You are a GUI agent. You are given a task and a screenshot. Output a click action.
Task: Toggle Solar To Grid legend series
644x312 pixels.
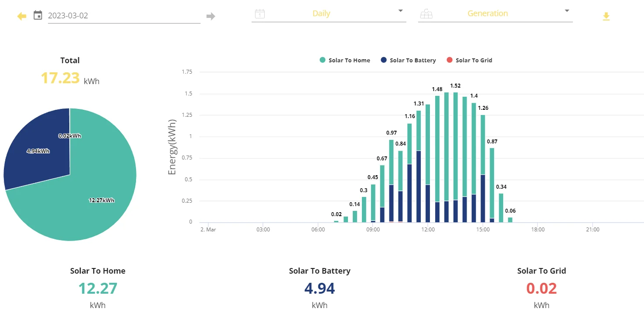[x=470, y=61]
